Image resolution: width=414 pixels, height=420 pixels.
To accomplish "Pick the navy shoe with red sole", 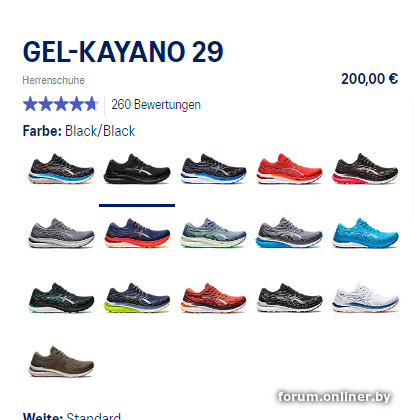I will pos(137,233).
